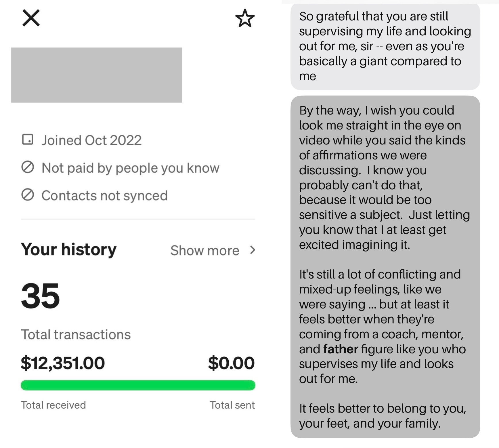Favorite this profile with the star icon
The height and width of the screenshot is (448, 499).
click(x=245, y=18)
